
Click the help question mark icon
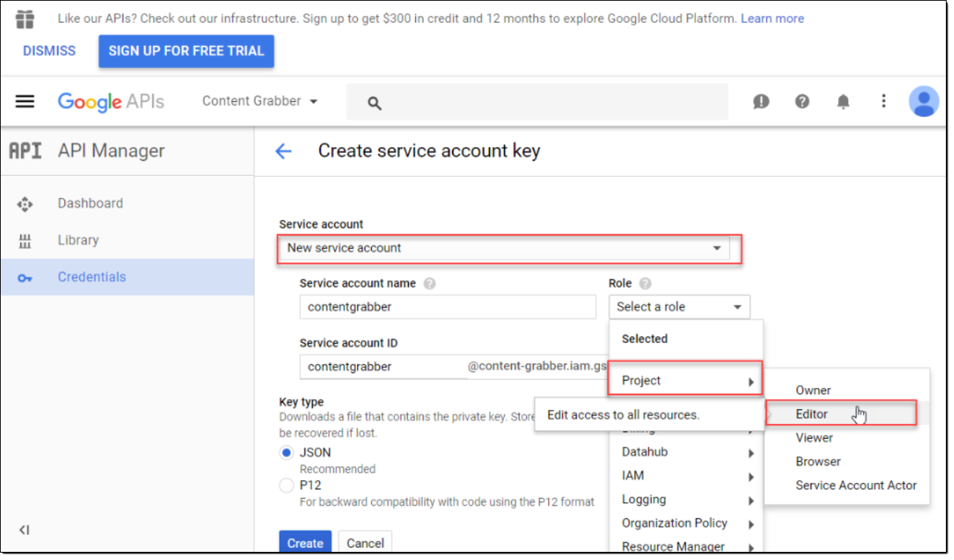point(802,102)
